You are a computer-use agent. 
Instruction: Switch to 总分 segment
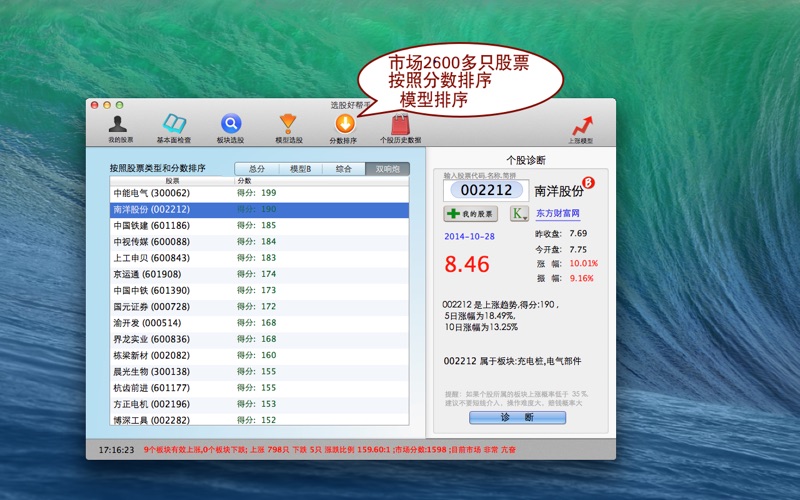pos(256,169)
